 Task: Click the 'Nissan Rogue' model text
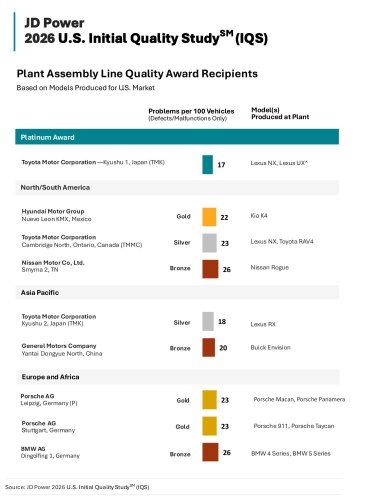[x=270, y=267]
